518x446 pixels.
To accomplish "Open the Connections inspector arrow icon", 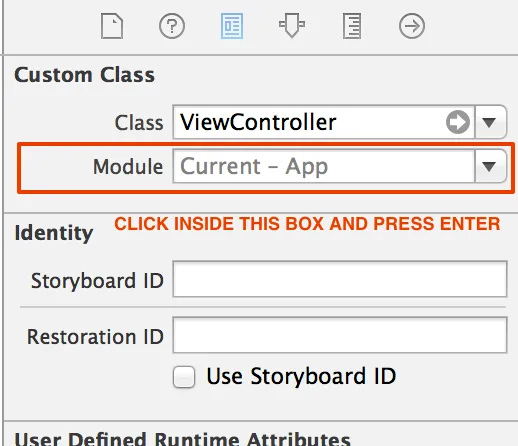I will 412,26.
